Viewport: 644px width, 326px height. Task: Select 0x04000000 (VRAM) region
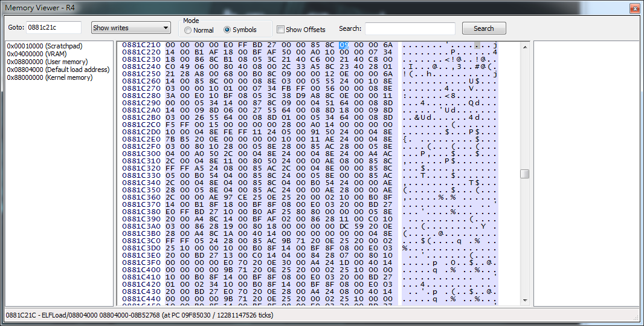click(37, 54)
